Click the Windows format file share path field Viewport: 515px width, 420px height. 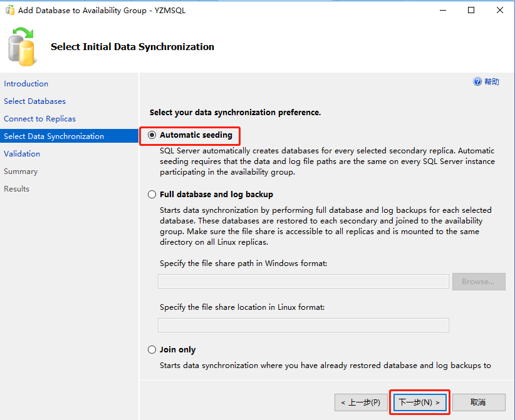(303, 282)
